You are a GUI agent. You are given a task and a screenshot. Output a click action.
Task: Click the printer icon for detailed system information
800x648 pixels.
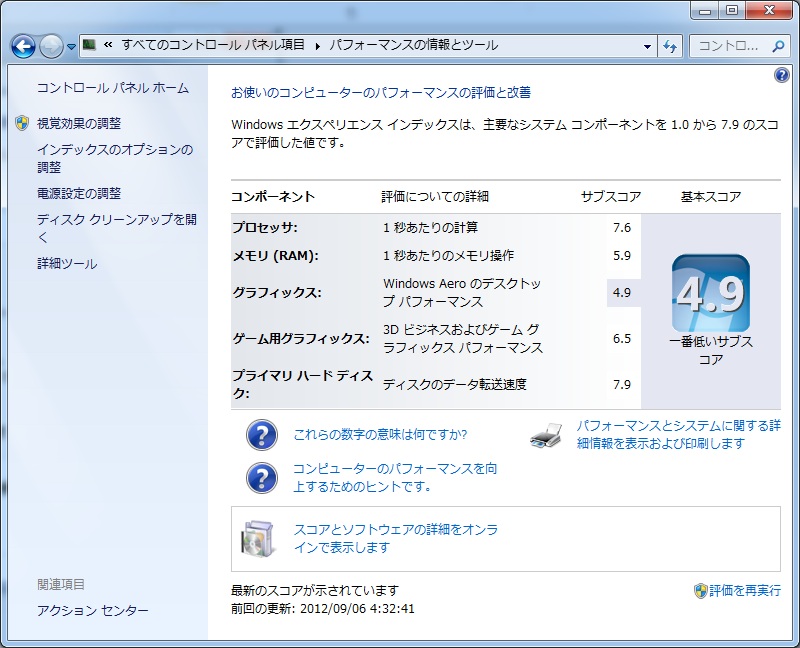(546, 435)
